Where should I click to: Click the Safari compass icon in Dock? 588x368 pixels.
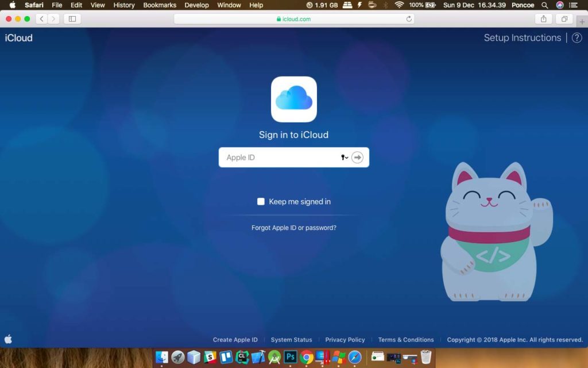pyautogui.click(x=355, y=357)
